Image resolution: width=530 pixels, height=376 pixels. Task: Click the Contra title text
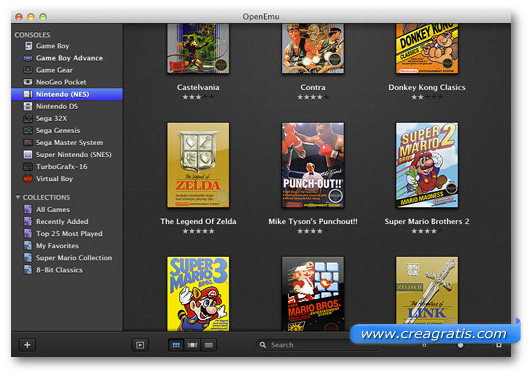pos(313,87)
